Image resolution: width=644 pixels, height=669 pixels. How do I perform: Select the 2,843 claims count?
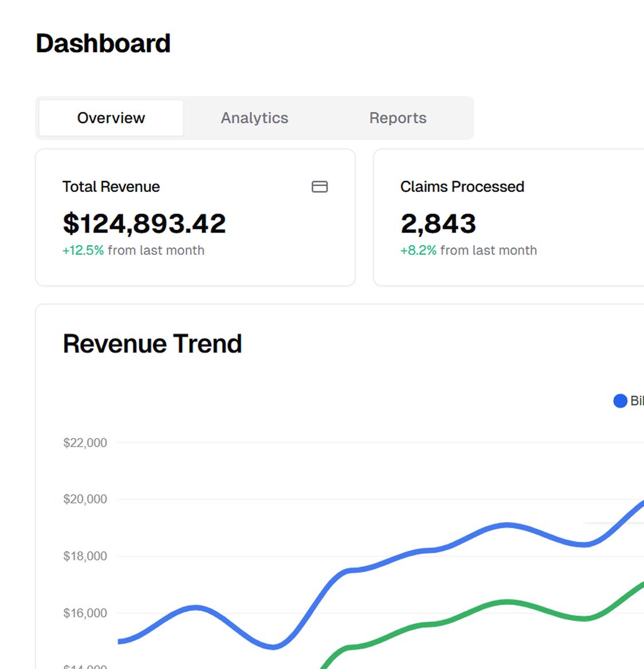click(x=438, y=223)
